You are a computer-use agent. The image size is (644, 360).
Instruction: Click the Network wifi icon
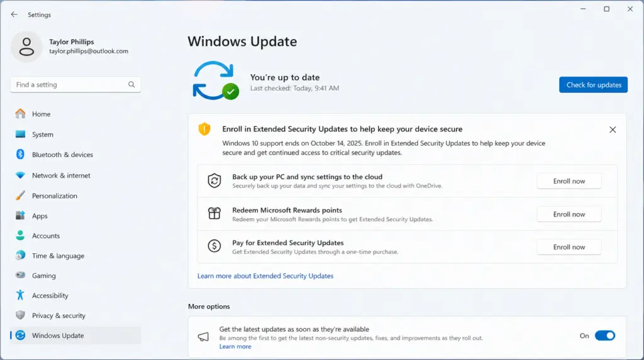(x=20, y=175)
